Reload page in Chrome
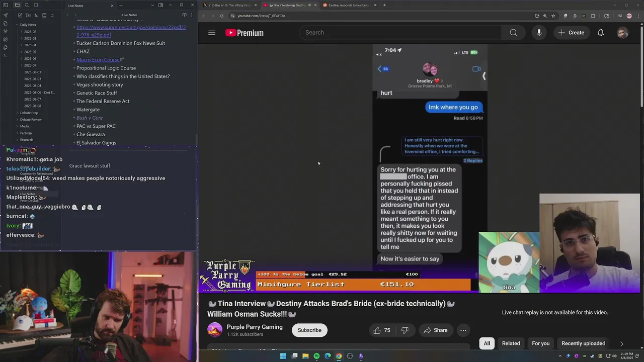This screenshot has height=362, width=644. (222, 16)
